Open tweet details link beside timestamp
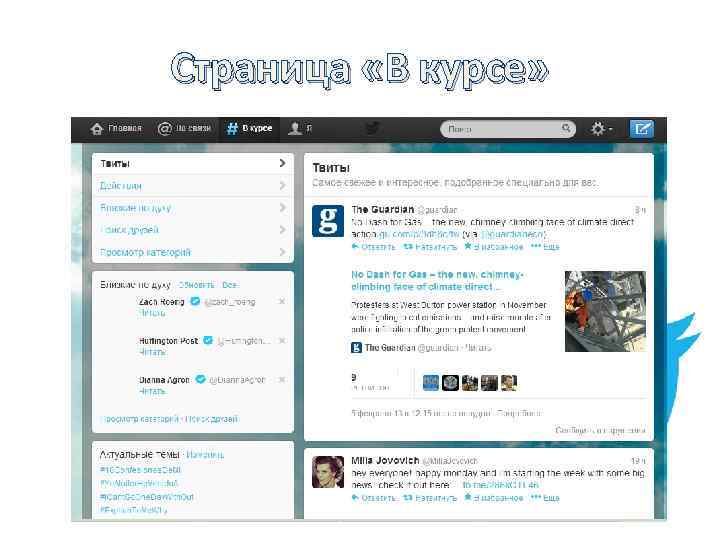 (519, 413)
